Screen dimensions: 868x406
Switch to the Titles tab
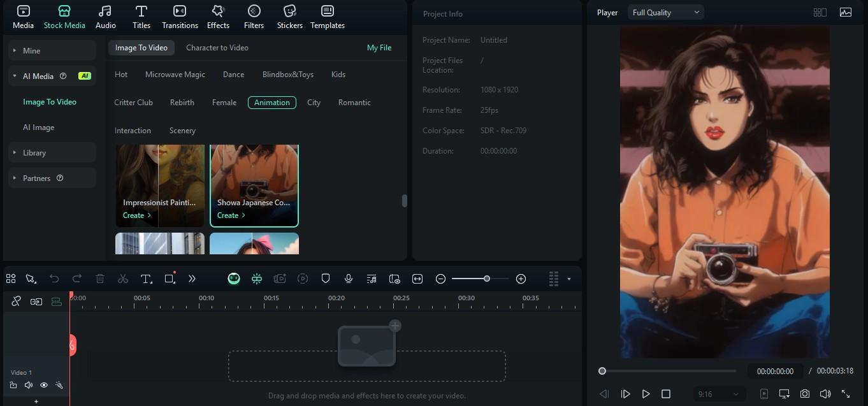pos(141,17)
